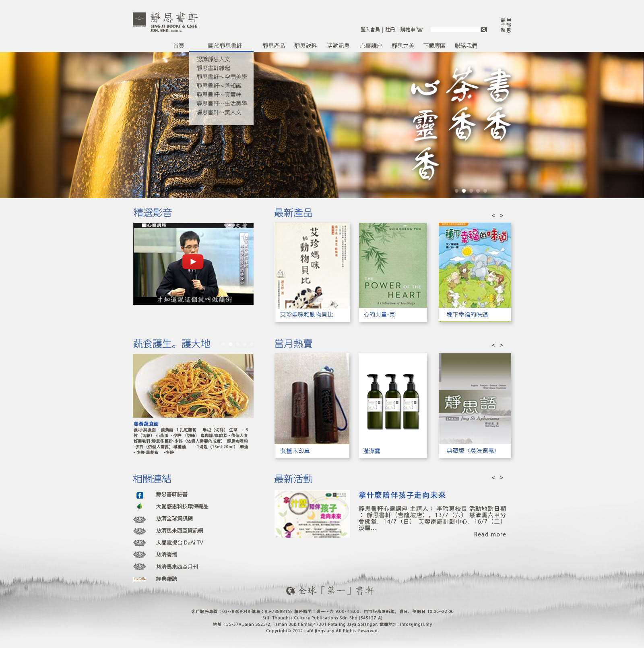Select second dot of 蔬食護生 recipe slider
644x648 pixels.
click(230, 344)
